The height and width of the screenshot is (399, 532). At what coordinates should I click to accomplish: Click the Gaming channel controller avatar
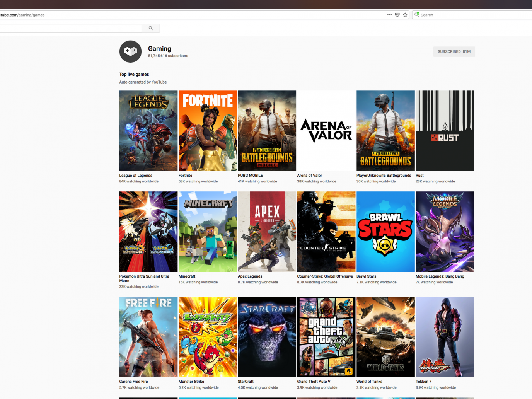pyautogui.click(x=130, y=51)
